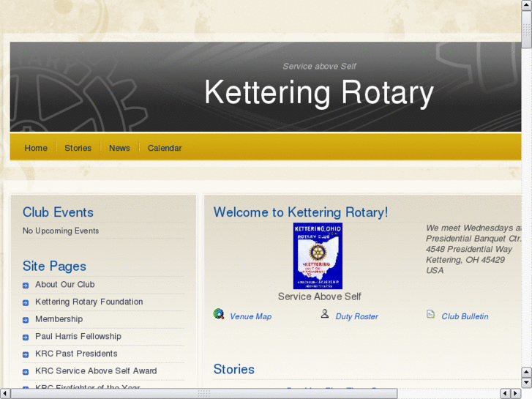Screen dimensions: 532x399
Task: Click the horizontal scrollbar right arrow
Action: pyautogui.click(x=516, y=394)
